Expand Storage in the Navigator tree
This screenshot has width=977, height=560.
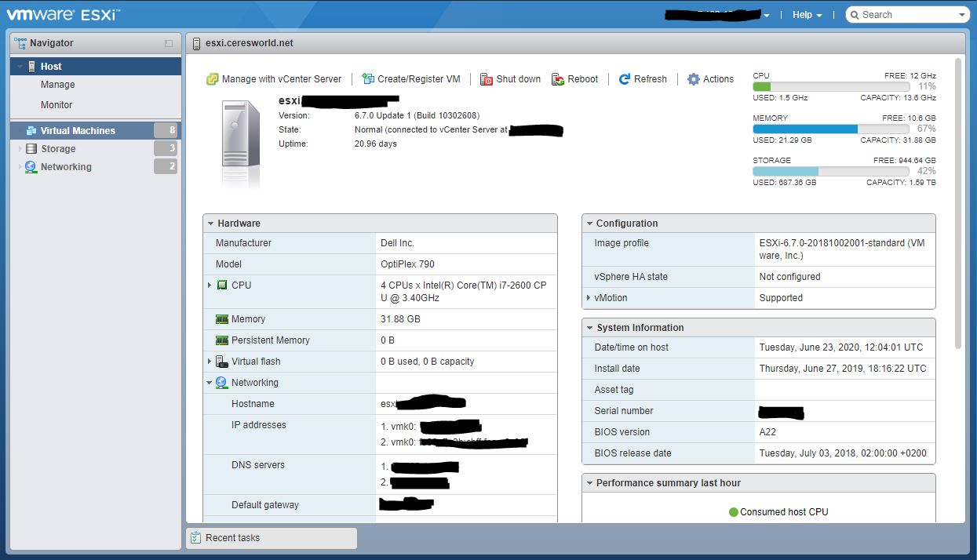(20, 149)
